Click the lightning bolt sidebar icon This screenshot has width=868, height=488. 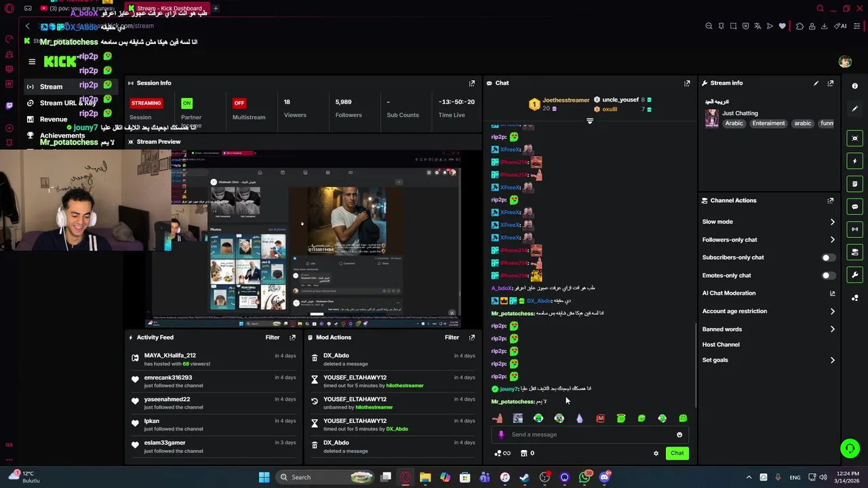855,161
